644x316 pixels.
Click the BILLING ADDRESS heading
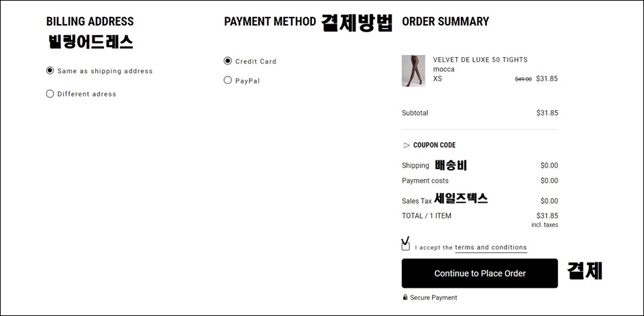tap(90, 21)
